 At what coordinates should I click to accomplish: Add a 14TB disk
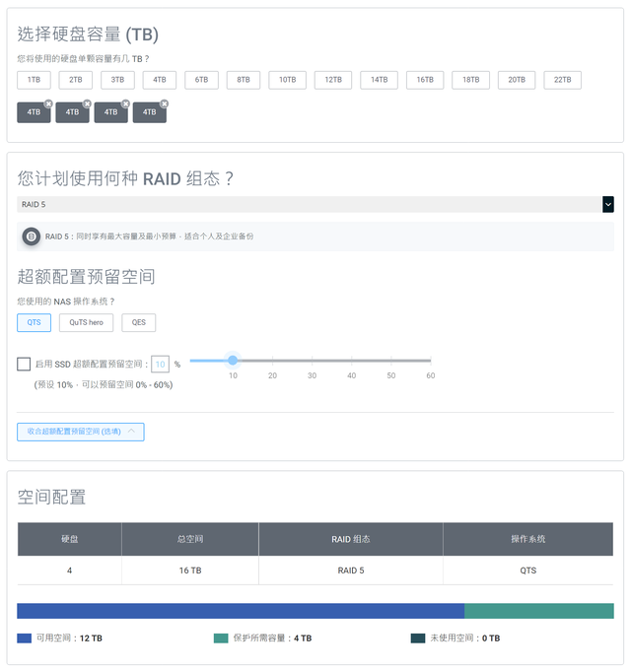click(379, 80)
